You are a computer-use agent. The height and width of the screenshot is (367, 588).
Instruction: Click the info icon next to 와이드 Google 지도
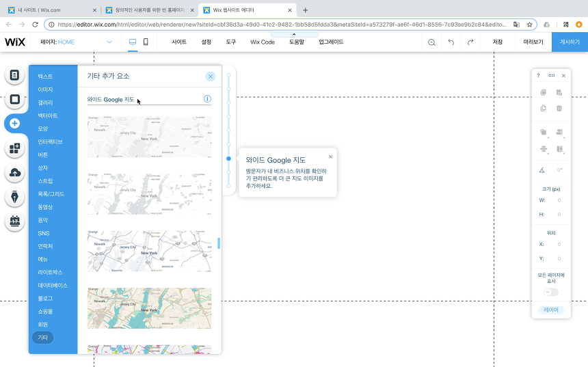(207, 99)
